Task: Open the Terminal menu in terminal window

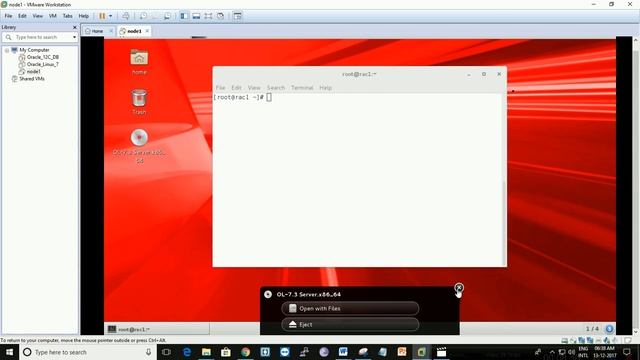Action: point(302,88)
